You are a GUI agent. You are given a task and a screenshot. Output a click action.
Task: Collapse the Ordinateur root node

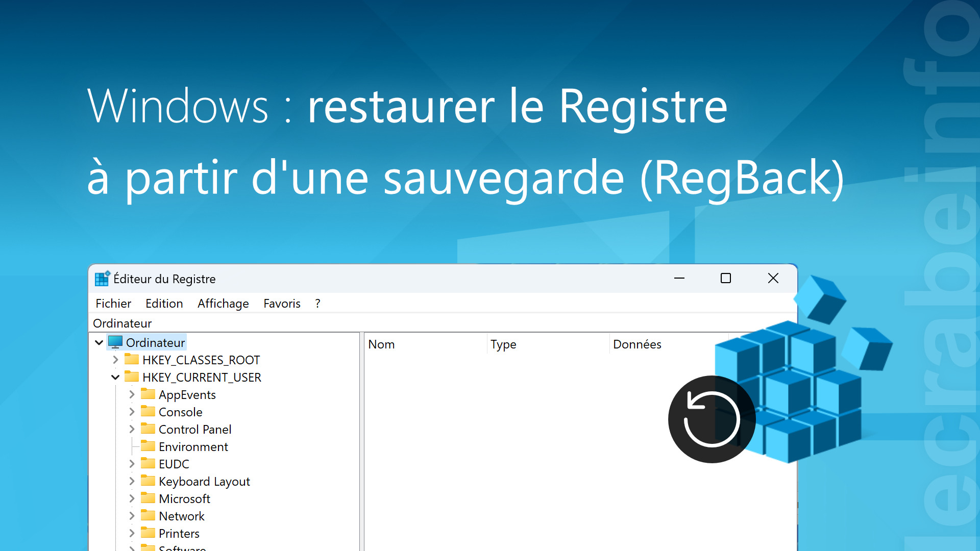click(99, 342)
